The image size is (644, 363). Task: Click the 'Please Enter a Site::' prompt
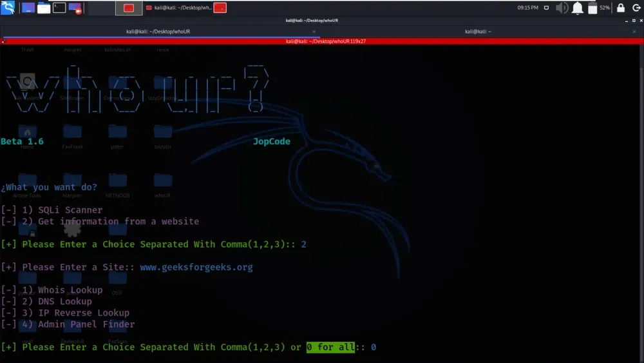pyautogui.click(x=68, y=267)
